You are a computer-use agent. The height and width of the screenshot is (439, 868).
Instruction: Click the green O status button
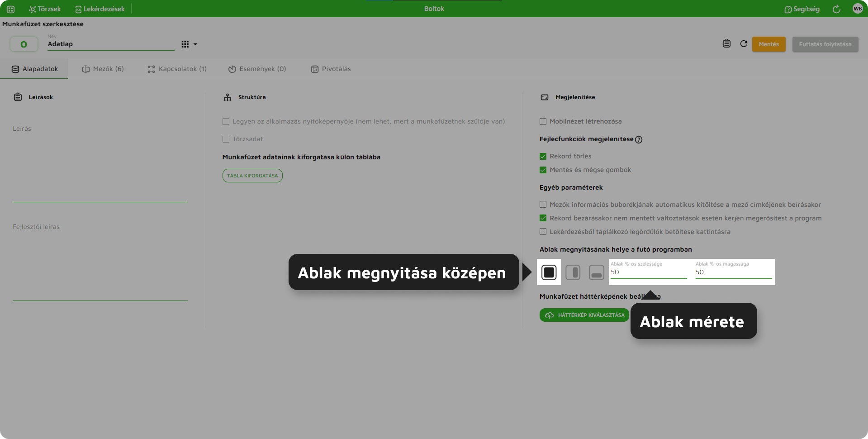click(x=24, y=44)
